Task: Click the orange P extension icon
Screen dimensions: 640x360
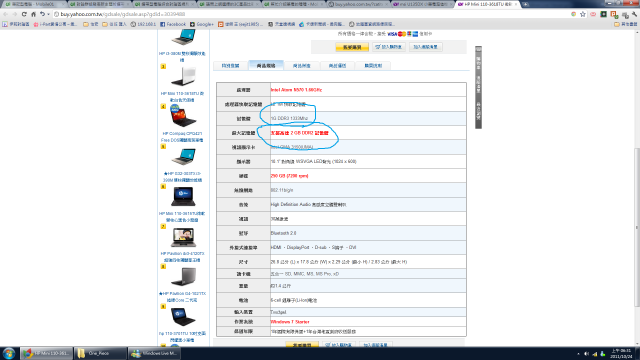Action: (614, 14)
